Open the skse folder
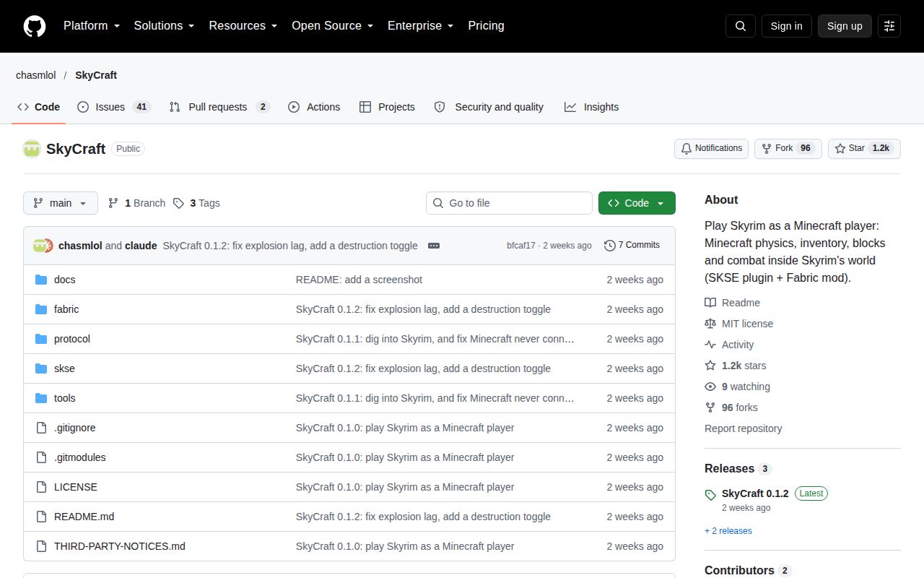Image resolution: width=924 pixels, height=578 pixels. [64, 368]
